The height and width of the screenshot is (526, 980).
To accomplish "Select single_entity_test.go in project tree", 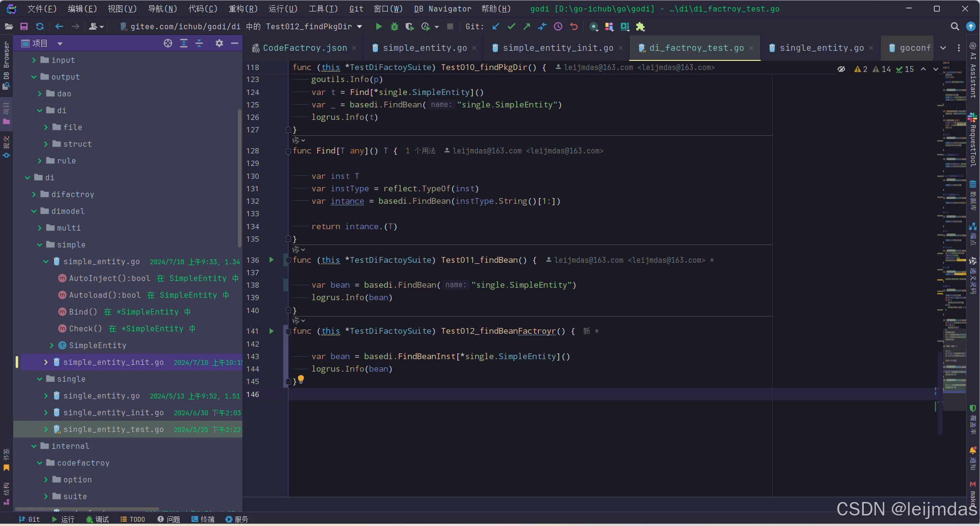I will pos(113,429).
